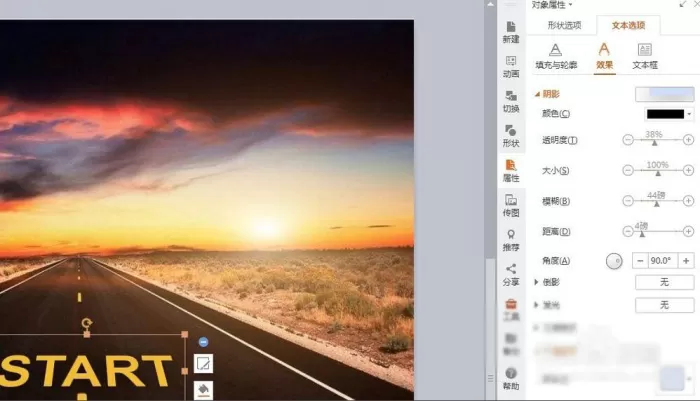Open the 新建 (New) sidebar icon
Image resolution: width=700 pixels, height=401 pixels.
click(x=511, y=32)
